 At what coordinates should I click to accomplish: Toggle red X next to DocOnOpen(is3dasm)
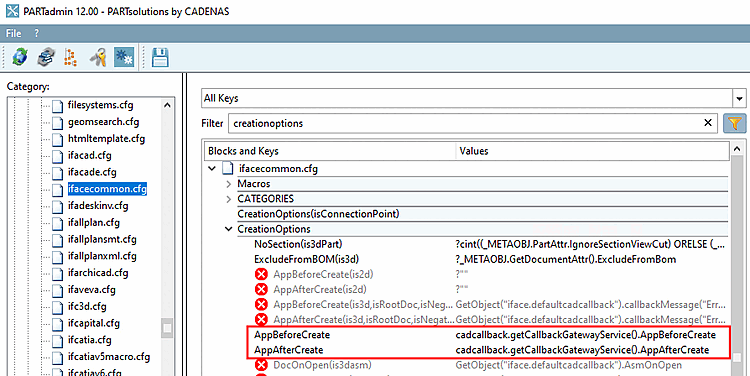[261, 365]
